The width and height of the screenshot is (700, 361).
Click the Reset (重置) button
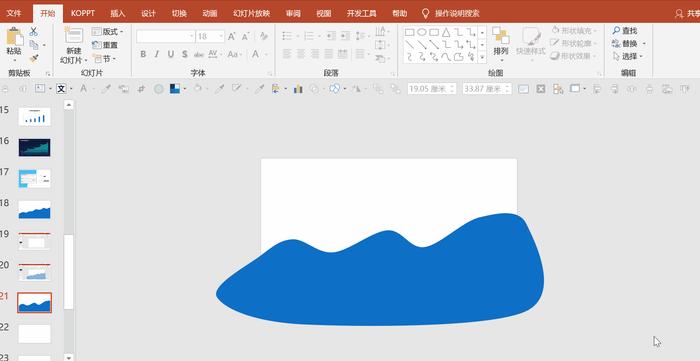point(105,45)
